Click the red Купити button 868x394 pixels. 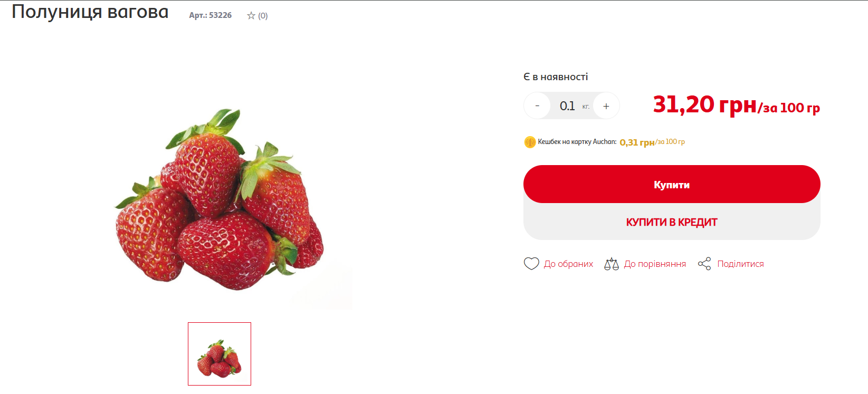[x=672, y=184]
